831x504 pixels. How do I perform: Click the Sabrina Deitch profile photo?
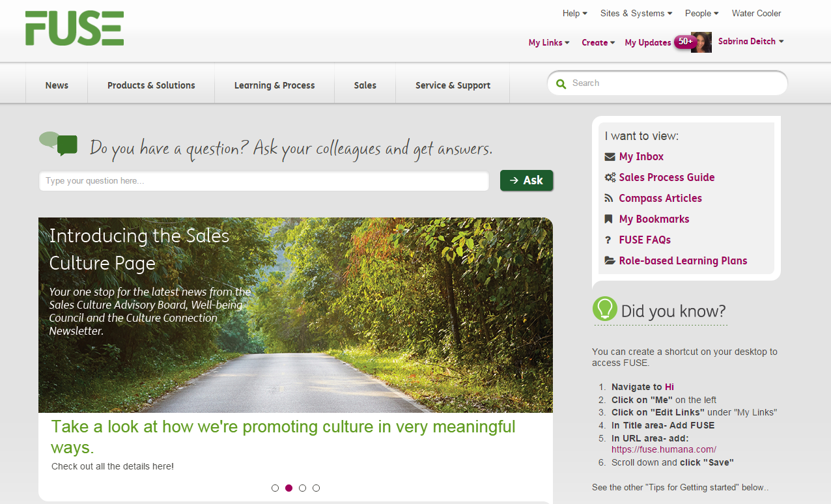[701, 42]
